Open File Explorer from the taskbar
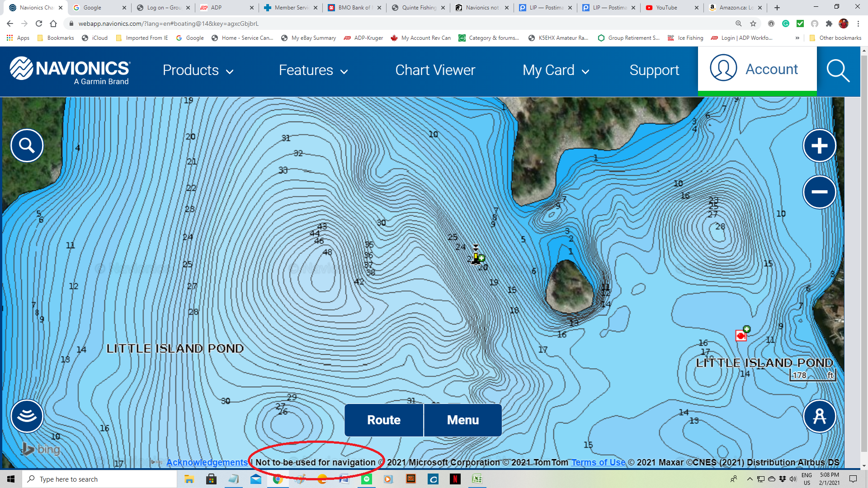Image resolution: width=868 pixels, height=488 pixels. (189, 479)
